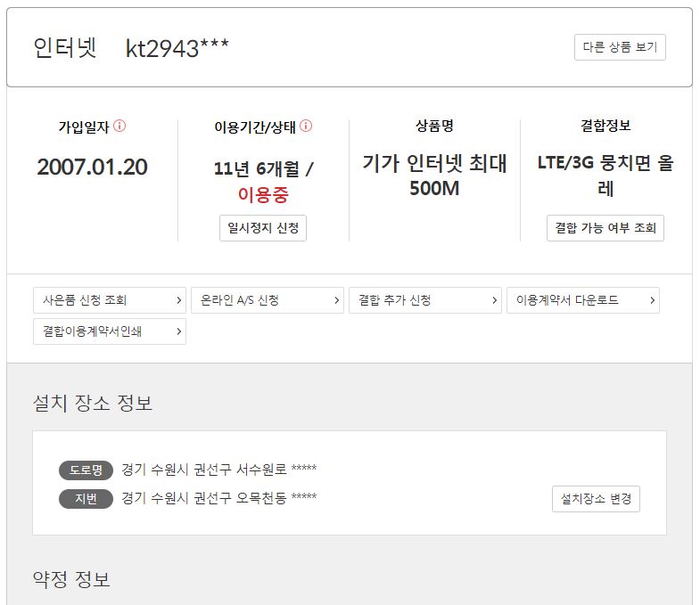Click the 기가 인터넷 최대 500M product name
The image size is (700, 605).
coord(434,176)
